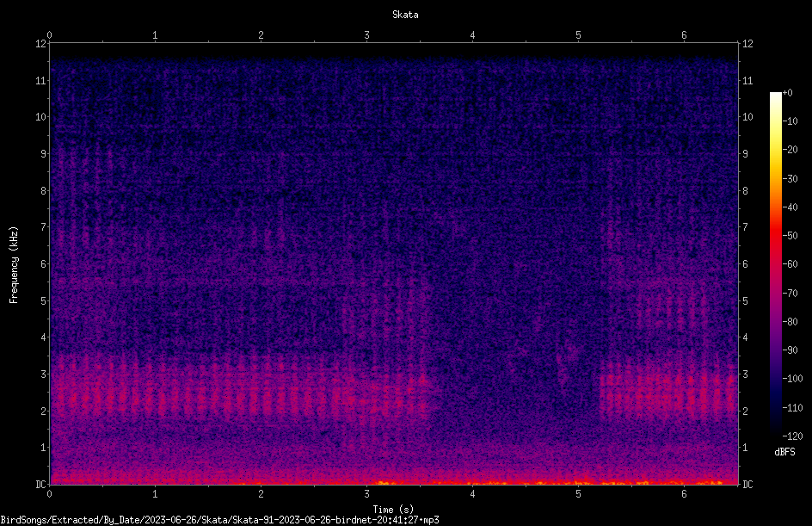Click the '5' tick label on top time axis
This screenshot has height=526, width=812.
point(578,35)
